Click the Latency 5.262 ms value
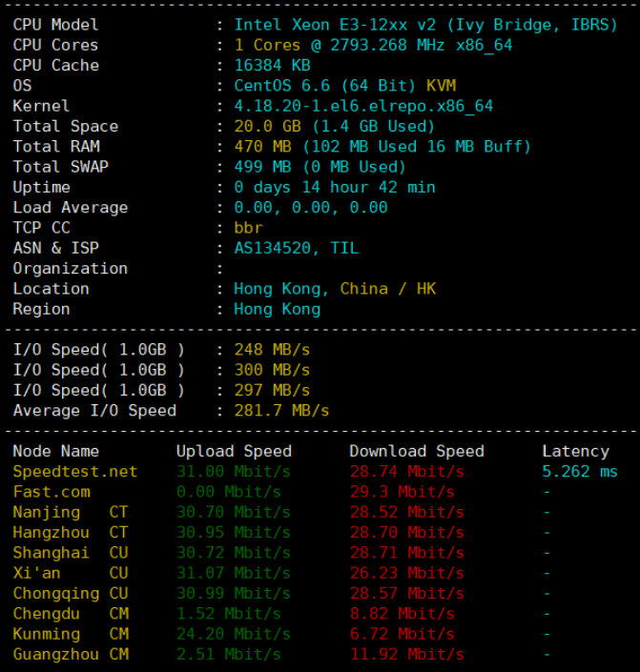 coord(580,472)
